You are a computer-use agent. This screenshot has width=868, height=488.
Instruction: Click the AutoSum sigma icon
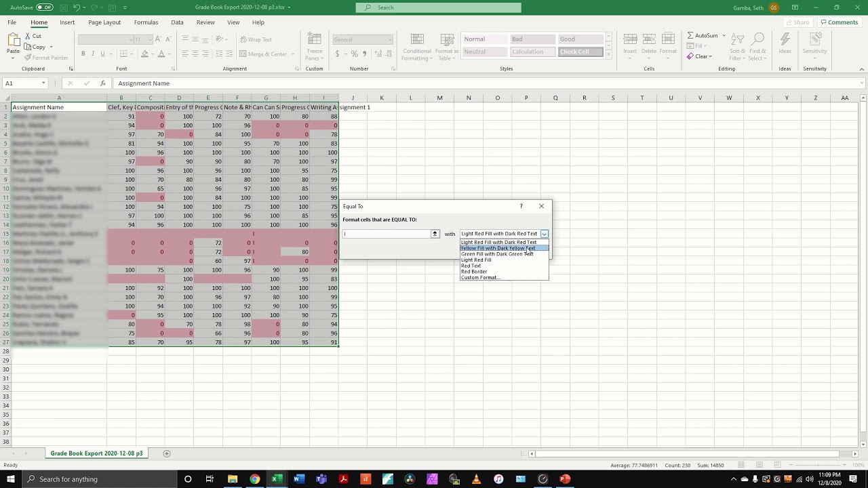pyautogui.click(x=690, y=35)
